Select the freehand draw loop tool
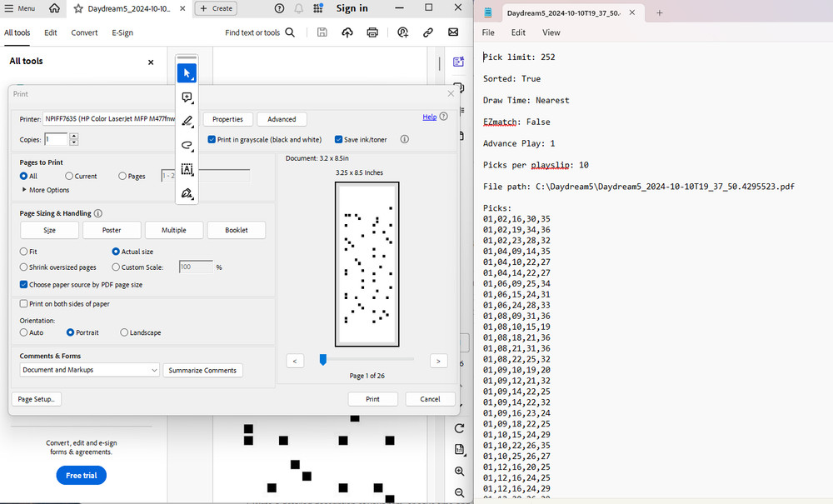Image resolution: width=833 pixels, height=504 pixels. 187,145
